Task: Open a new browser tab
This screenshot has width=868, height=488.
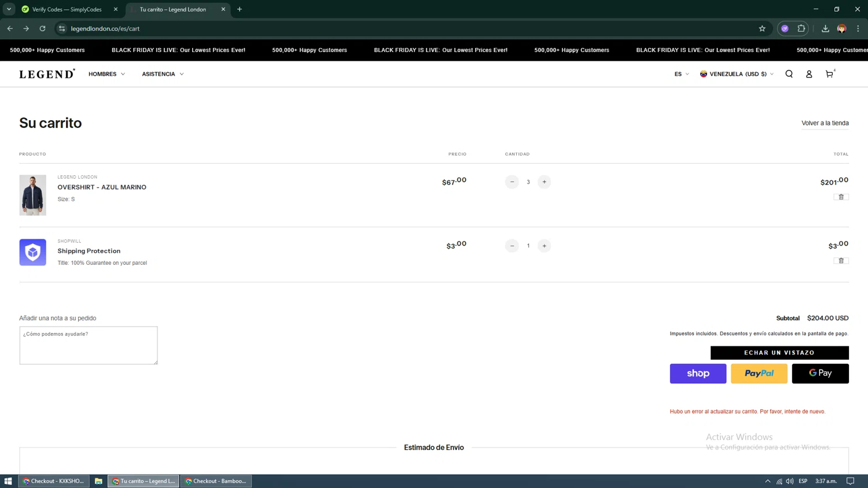Action: tap(240, 9)
